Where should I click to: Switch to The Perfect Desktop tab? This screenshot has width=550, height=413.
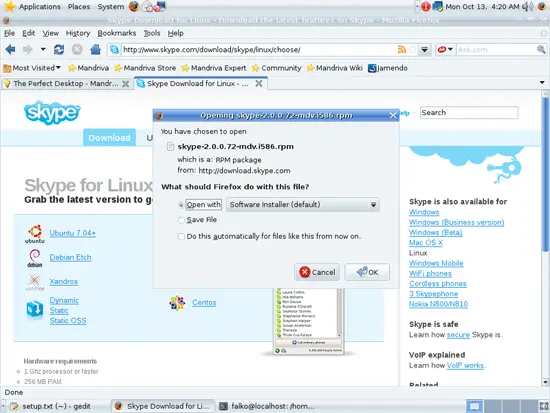[67, 84]
